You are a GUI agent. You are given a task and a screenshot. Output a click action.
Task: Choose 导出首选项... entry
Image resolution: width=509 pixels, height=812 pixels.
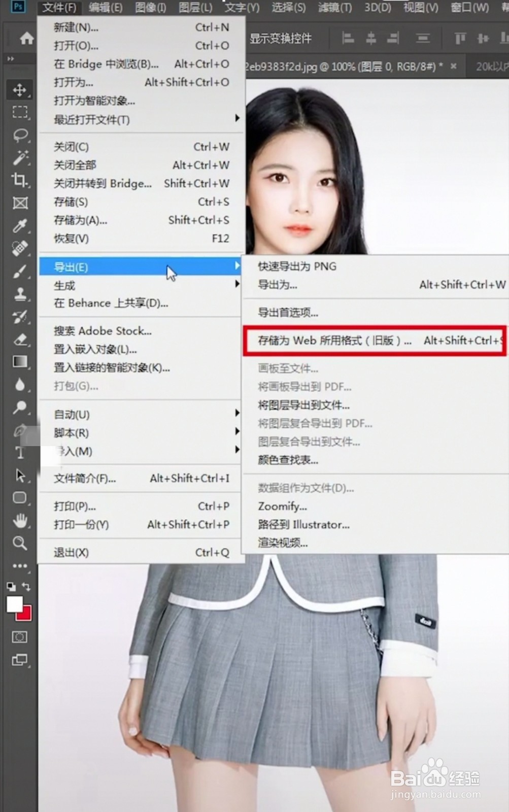coord(376,312)
